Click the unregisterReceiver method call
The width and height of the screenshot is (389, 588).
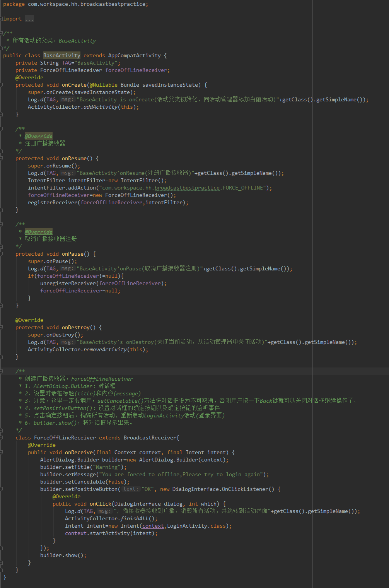(68, 283)
